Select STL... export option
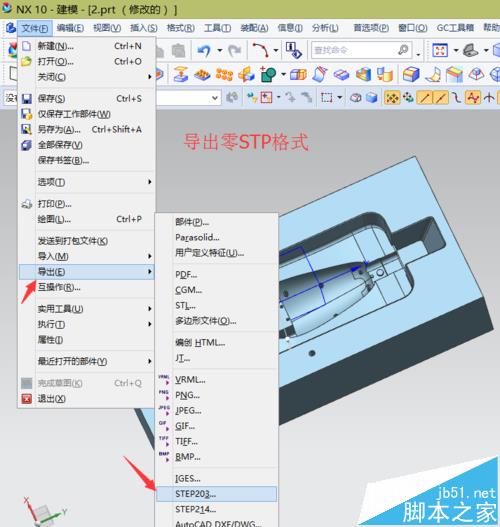This screenshot has width=500, height=527. tap(217, 305)
